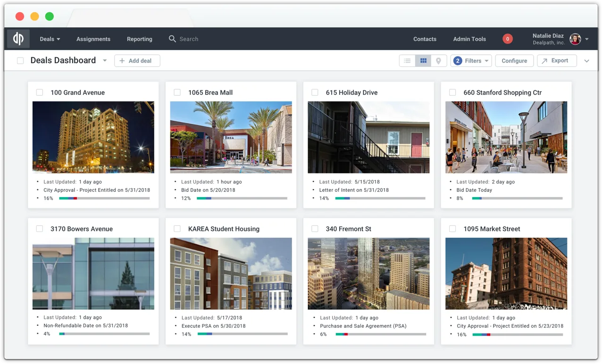
Task: Check the checkbox on the 100 Grand Avenue card
Action: click(40, 92)
